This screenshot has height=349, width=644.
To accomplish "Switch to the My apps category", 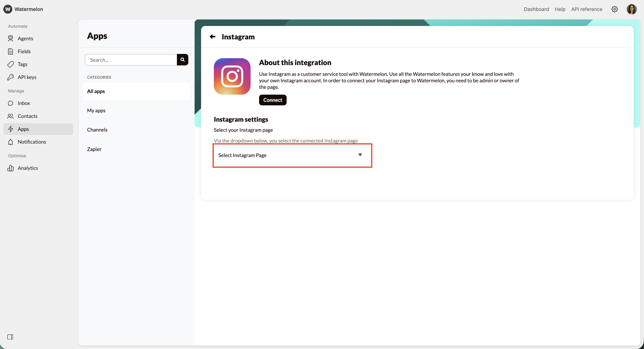I will [x=96, y=111].
